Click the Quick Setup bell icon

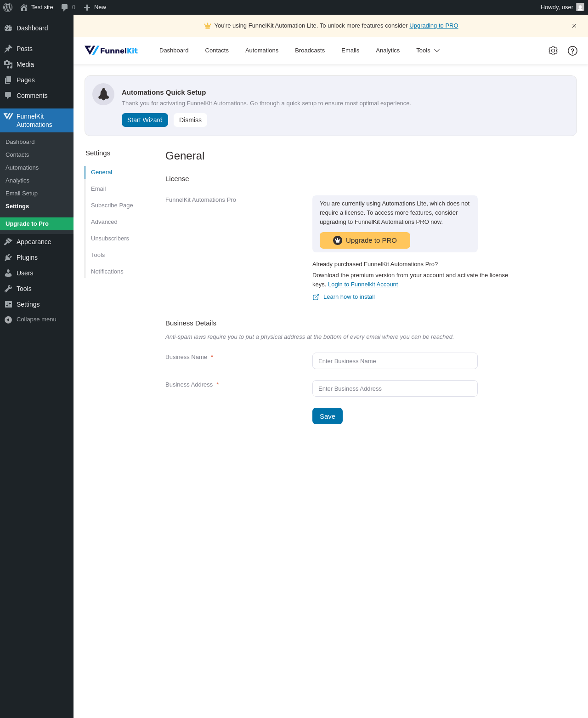(x=103, y=94)
